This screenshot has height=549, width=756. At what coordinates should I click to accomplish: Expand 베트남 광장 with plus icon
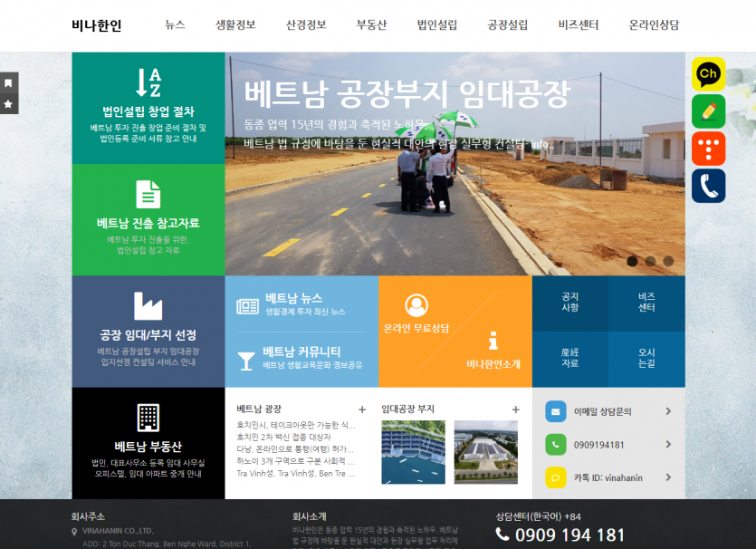[362, 409]
